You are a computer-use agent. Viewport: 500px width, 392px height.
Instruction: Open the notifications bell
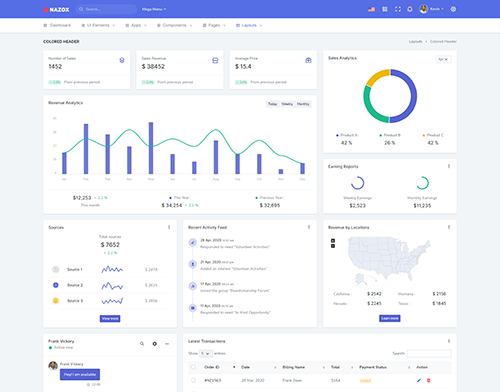(x=410, y=9)
